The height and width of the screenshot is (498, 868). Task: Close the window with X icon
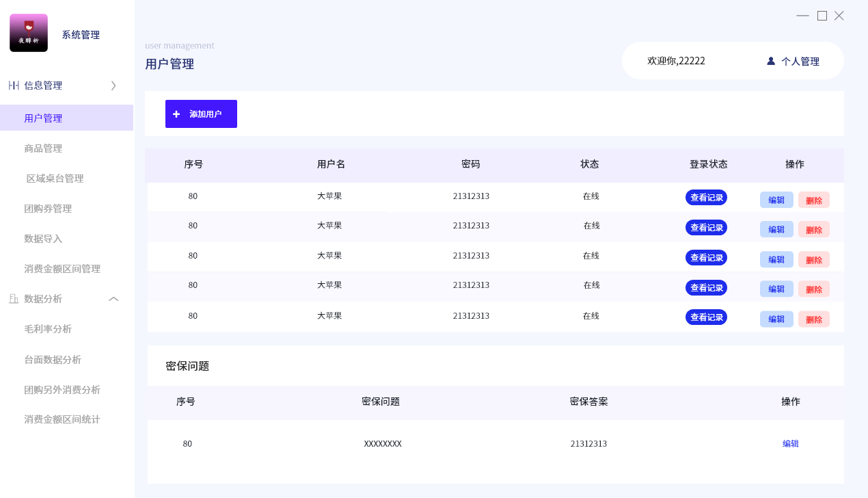[839, 16]
